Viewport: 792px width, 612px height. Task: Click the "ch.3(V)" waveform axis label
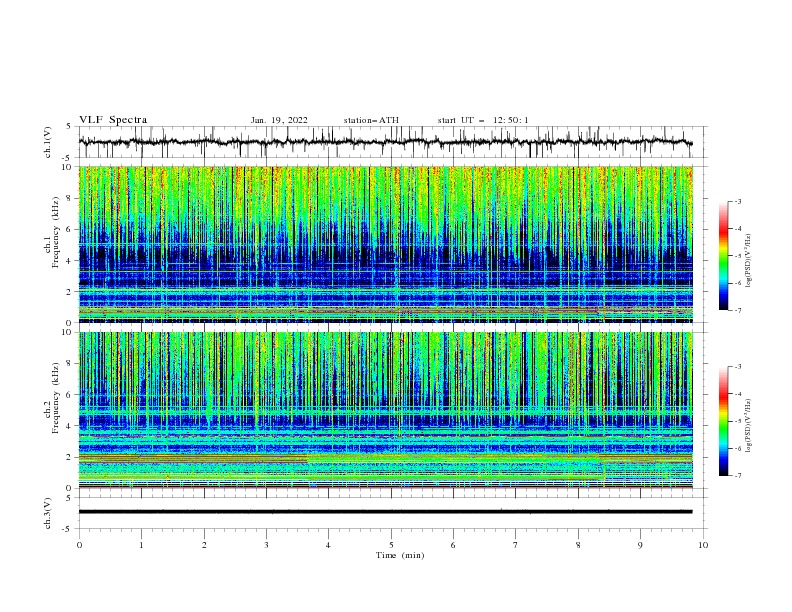click(x=48, y=513)
